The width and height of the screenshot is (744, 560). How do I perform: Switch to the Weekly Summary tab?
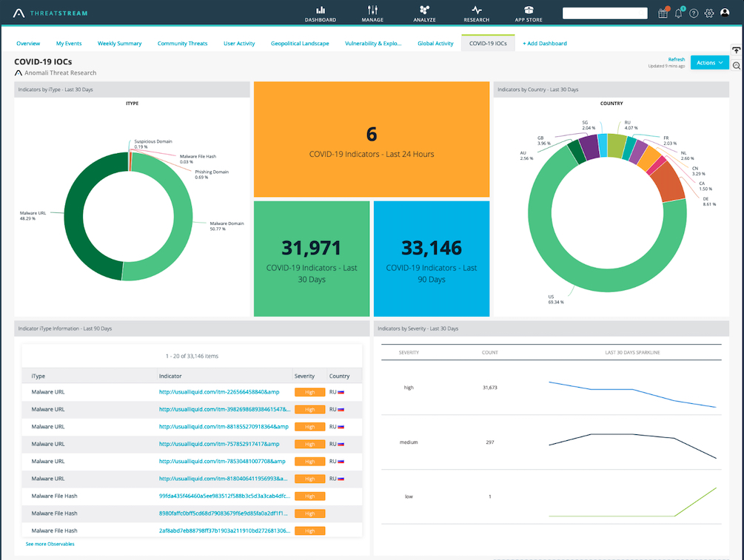point(119,44)
